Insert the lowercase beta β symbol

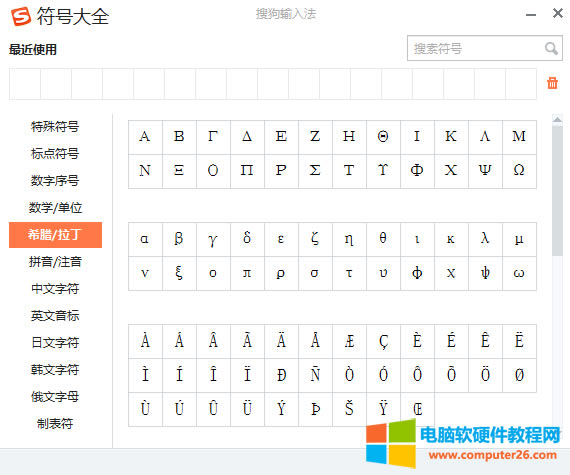coord(179,239)
